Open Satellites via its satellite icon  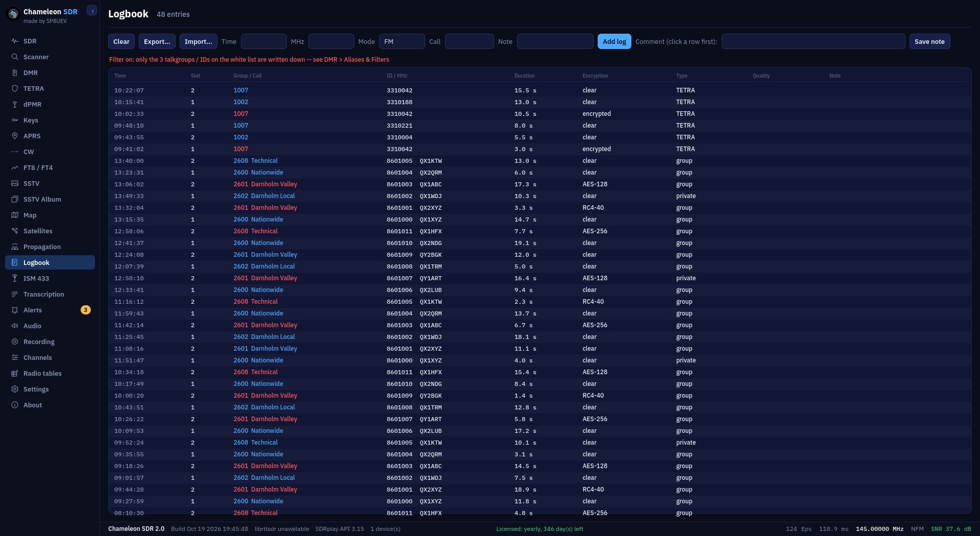[x=15, y=231]
